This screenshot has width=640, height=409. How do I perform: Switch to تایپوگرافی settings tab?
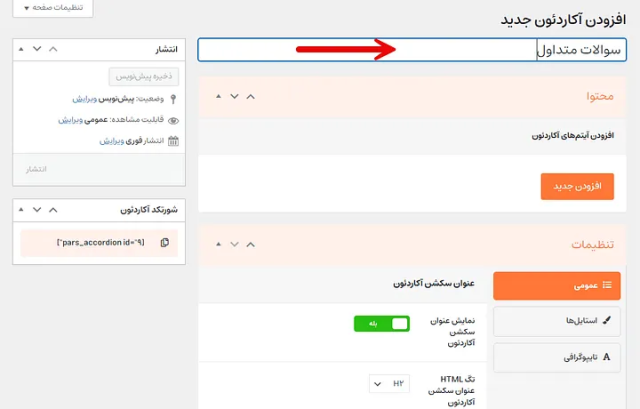(x=557, y=358)
